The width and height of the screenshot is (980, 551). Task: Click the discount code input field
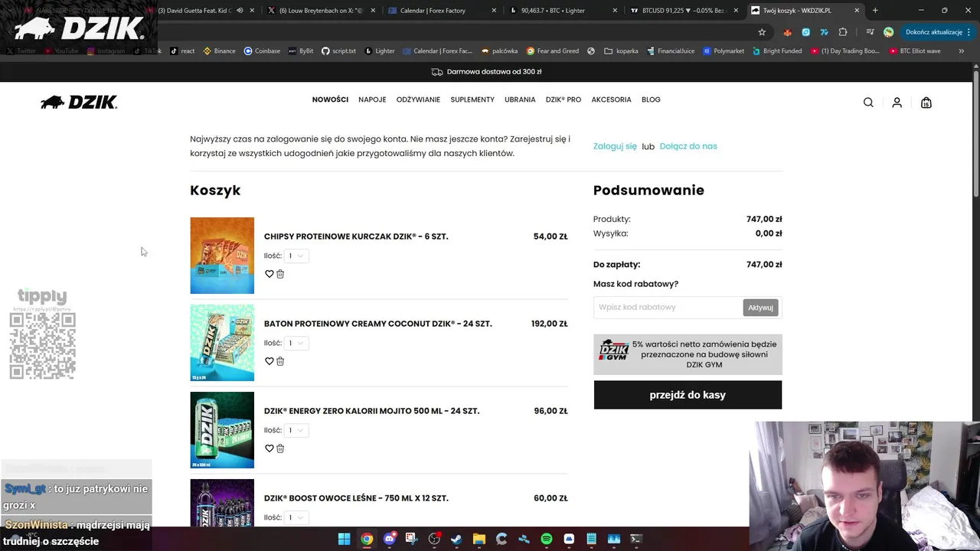click(x=668, y=308)
